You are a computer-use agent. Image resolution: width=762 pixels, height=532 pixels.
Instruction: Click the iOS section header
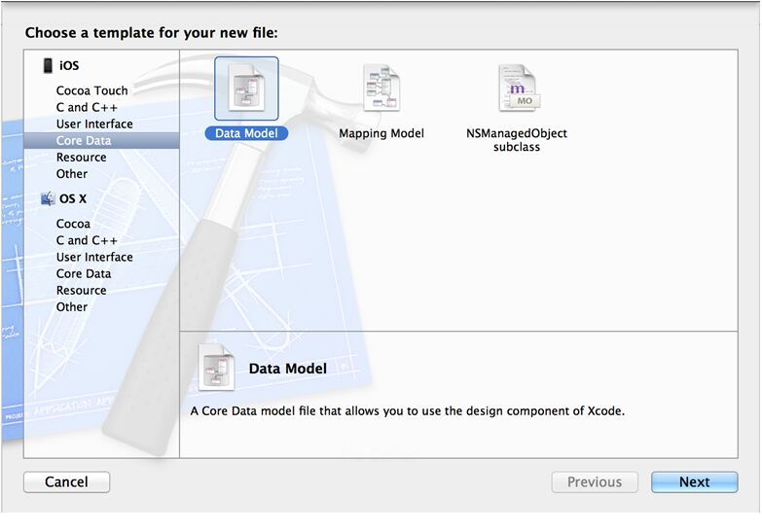click(x=69, y=65)
